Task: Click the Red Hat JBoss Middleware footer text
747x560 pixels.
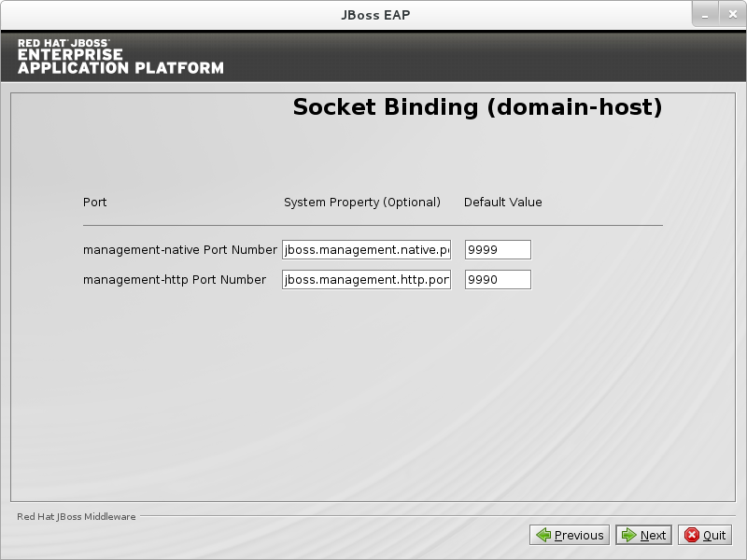Action: pyautogui.click(x=77, y=516)
